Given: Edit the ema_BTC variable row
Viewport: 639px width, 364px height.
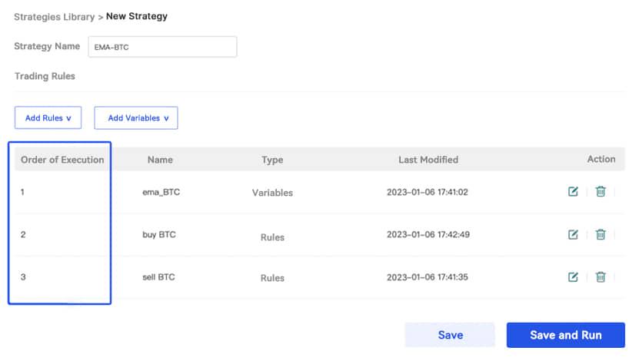Looking at the screenshot, I should click(573, 192).
